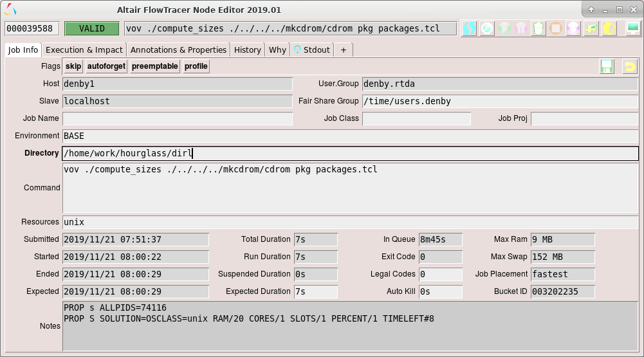Click the Auto Kill field

point(440,291)
